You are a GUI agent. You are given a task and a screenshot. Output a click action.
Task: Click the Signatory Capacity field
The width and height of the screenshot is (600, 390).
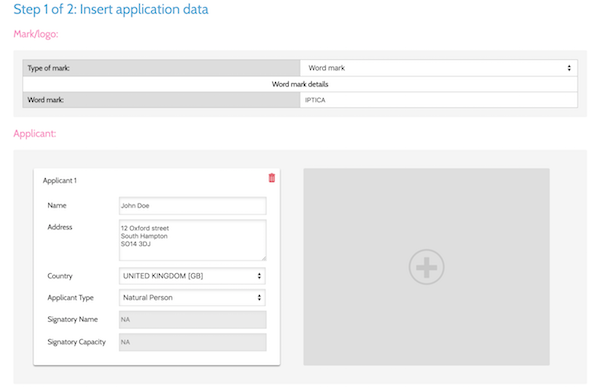coord(192,342)
